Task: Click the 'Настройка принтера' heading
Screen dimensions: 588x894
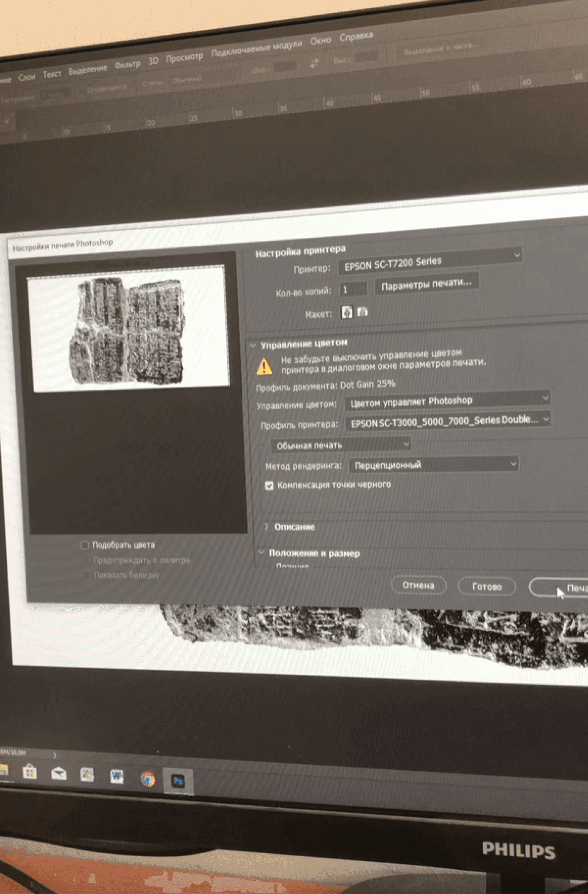Action: [300, 251]
